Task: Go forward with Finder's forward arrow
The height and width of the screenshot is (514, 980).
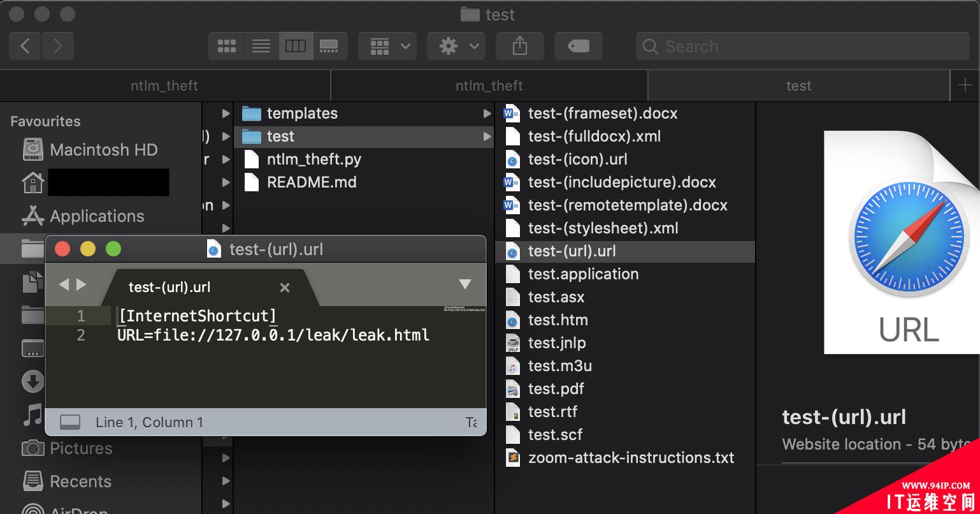Action: tap(58, 46)
